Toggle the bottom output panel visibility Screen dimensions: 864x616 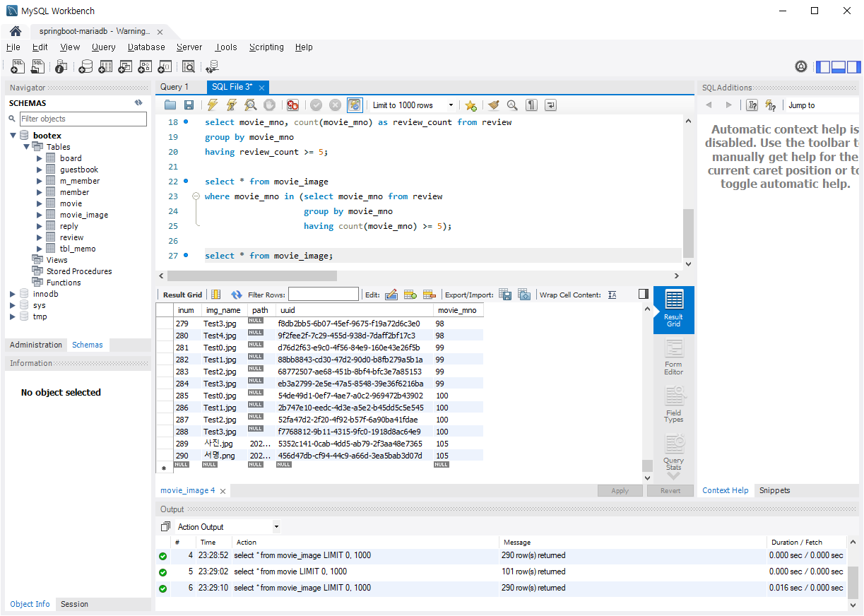pos(839,67)
